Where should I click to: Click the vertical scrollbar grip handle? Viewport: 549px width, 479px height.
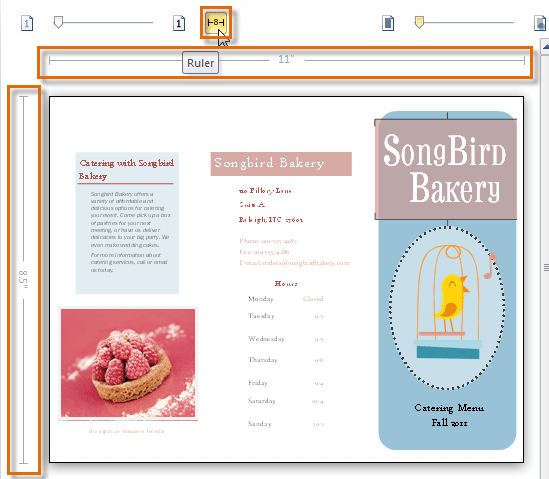pos(546,268)
